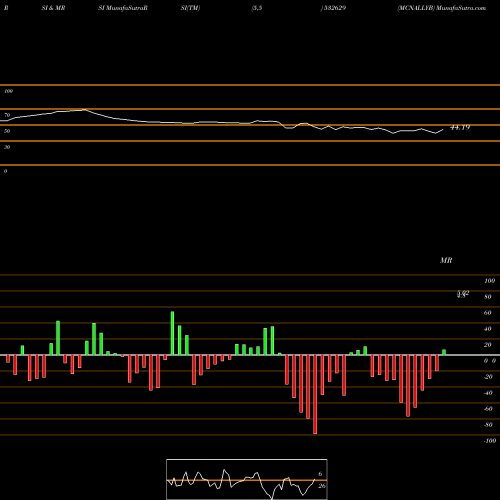500x500 pixels.
Task: Click the MR axis '20' label
Action: pyautogui.click(x=488, y=345)
